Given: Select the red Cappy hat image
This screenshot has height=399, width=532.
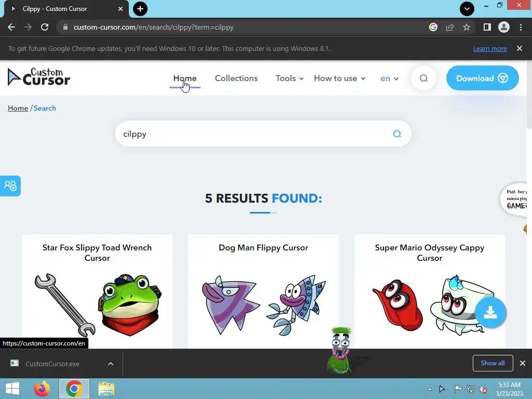Looking at the screenshot, I should click(397, 304).
